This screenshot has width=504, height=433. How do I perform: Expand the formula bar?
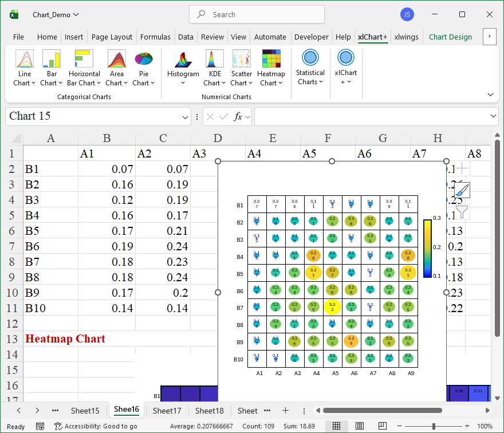point(494,116)
